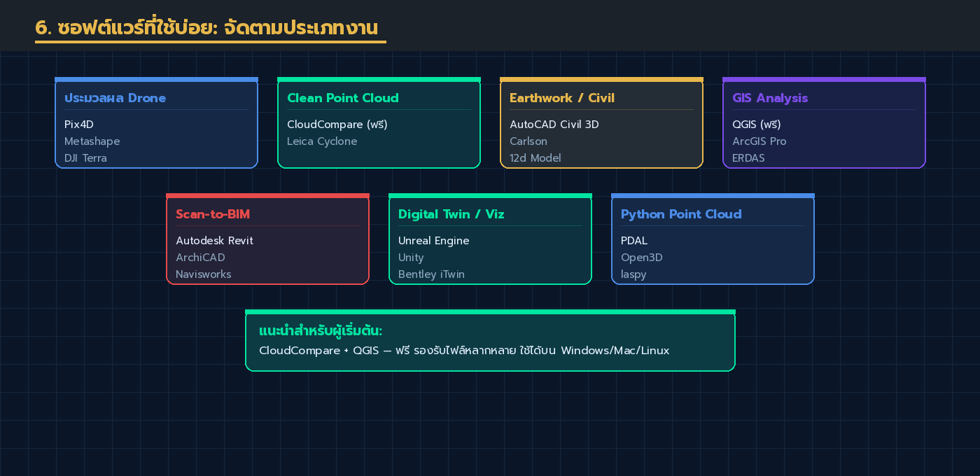The width and height of the screenshot is (980, 476).
Task: Select laspy entry
Action: (x=633, y=274)
